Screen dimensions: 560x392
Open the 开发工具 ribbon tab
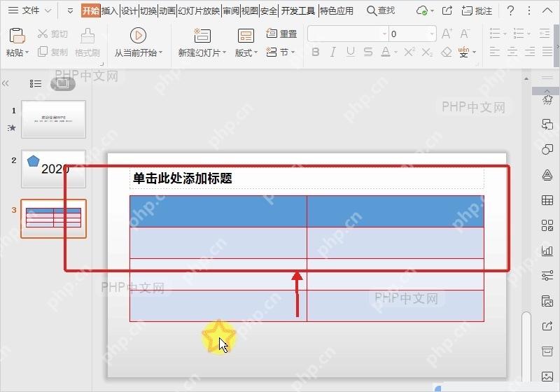(298, 10)
